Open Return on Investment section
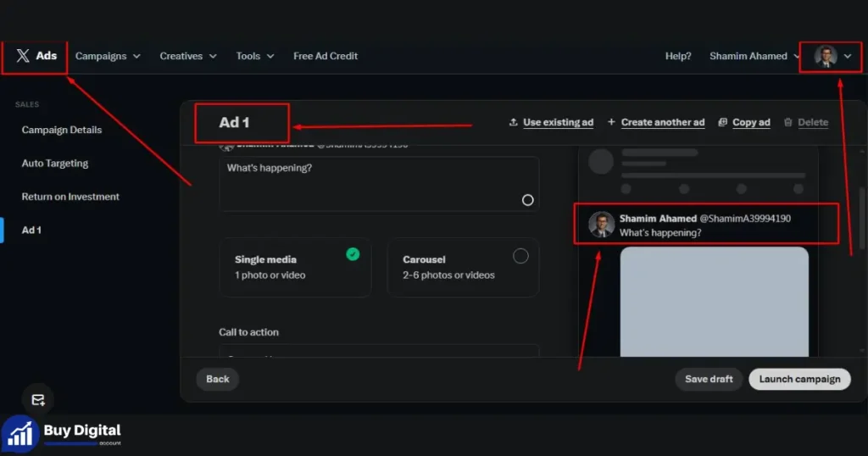The width and height of the screenshot is (868, 456). 70,197
